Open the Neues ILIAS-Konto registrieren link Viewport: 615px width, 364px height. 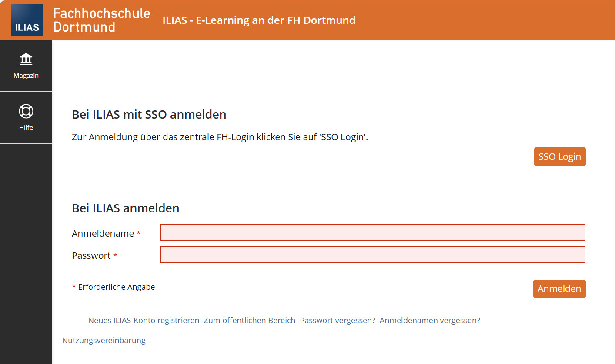143,320
